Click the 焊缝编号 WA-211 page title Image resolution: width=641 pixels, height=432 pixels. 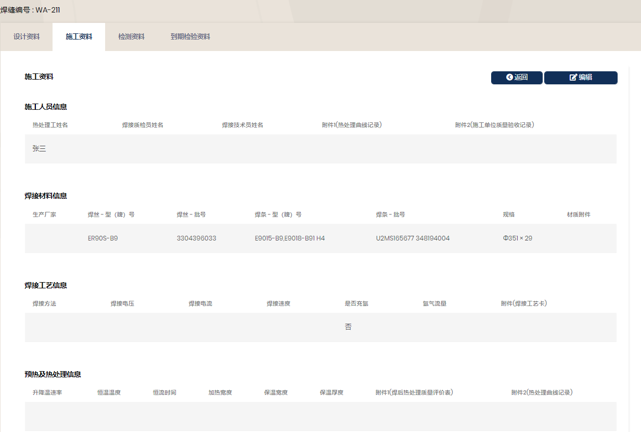[x=30, y=10]
